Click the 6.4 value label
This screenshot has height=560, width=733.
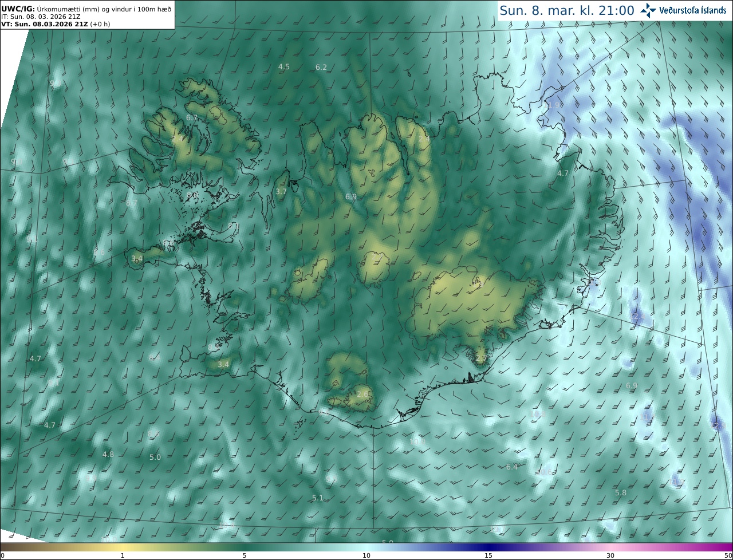point(512,467)
